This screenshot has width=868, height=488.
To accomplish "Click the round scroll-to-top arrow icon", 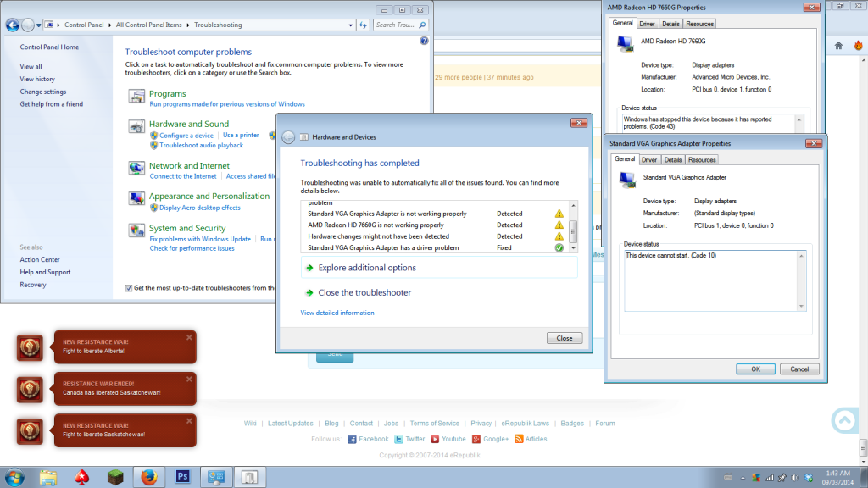I will click(845, 420).
